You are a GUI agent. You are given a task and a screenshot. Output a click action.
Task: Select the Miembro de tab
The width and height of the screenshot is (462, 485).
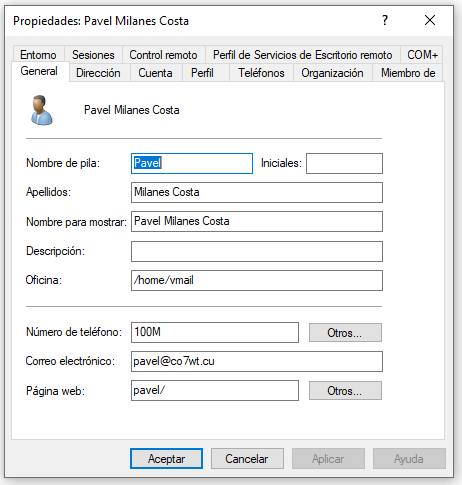click(408, 73)
